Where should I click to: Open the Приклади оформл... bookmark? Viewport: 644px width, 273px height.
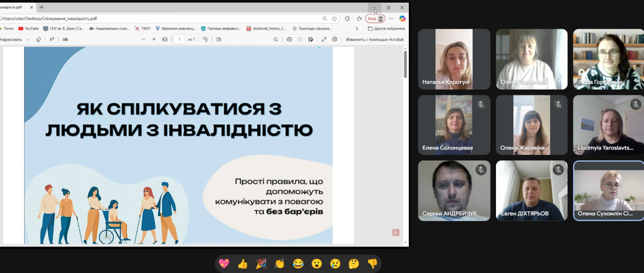pyautogui.click(x=312, y=29)
